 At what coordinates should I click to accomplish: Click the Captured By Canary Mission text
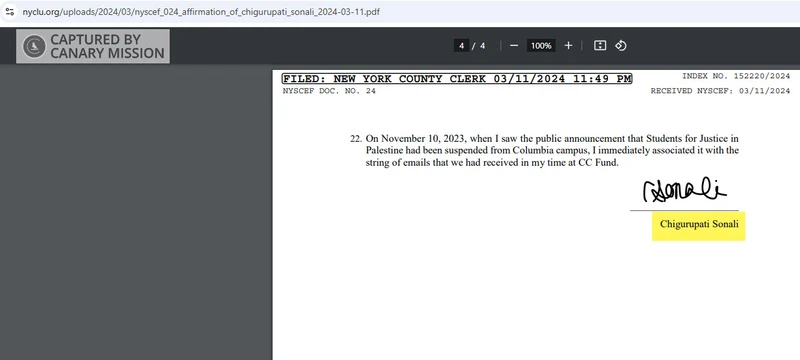107,46
